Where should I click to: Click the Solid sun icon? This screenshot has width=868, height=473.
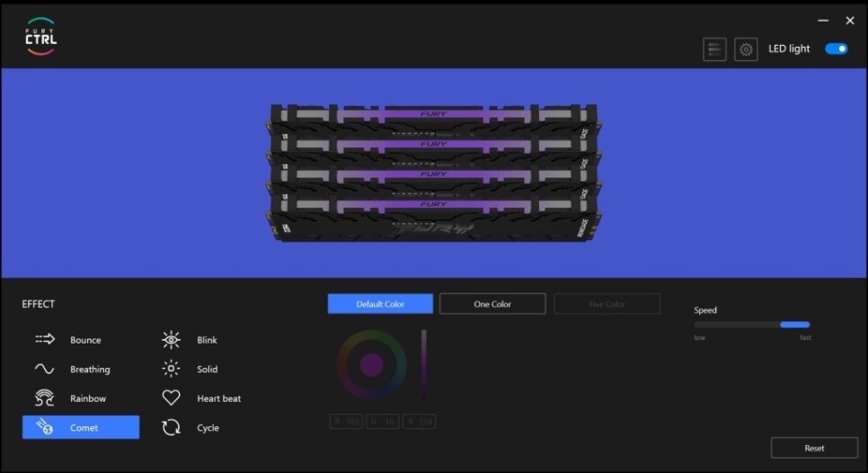click(171, 369)
